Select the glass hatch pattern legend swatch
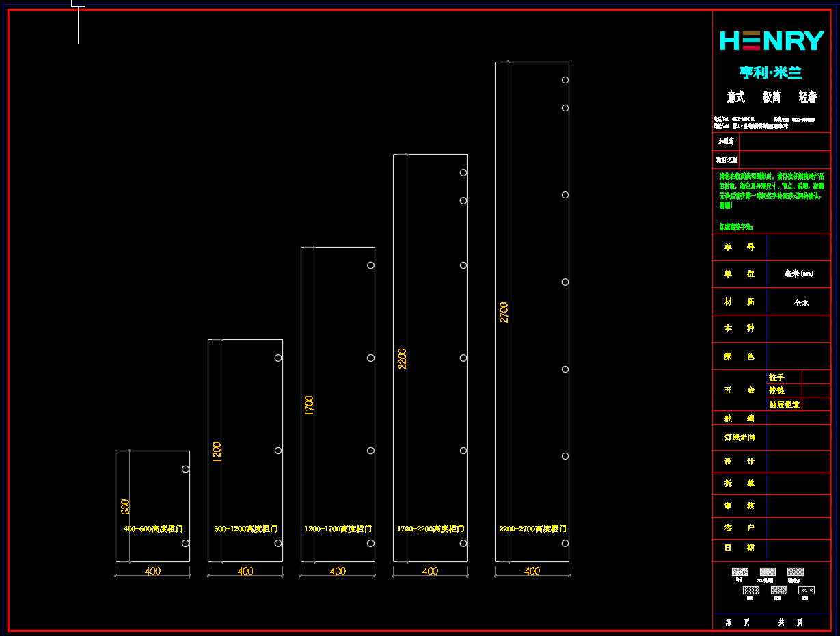This screenshot has width=840, height=636. pos(807,590)
